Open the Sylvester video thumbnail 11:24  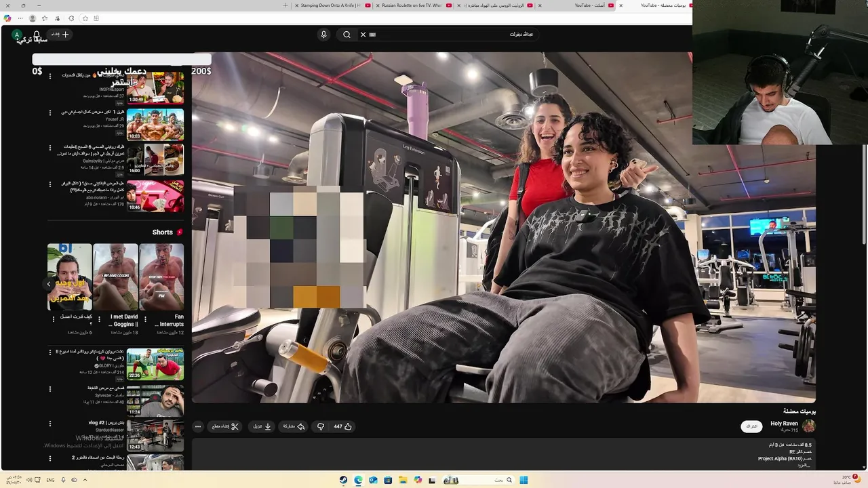[x=155, y=401]
